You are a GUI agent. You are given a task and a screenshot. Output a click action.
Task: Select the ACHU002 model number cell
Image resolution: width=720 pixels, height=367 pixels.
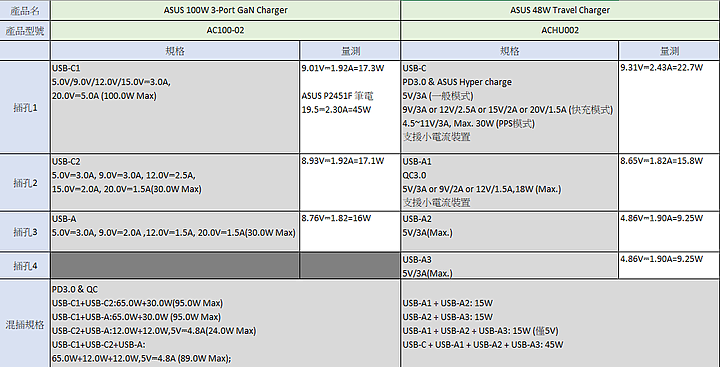click(560, 30)
